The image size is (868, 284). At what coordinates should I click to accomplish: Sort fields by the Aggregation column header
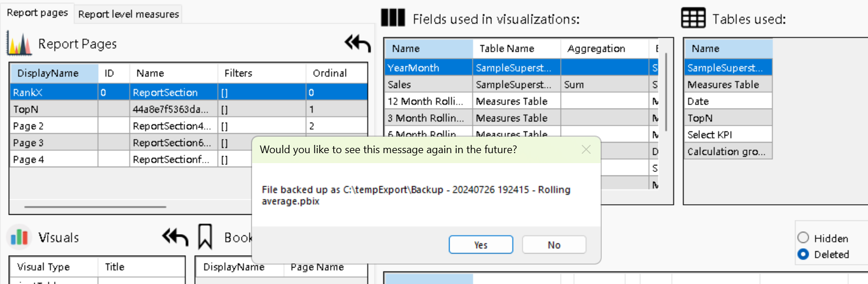pyautogui.click(x=596, y=49)
